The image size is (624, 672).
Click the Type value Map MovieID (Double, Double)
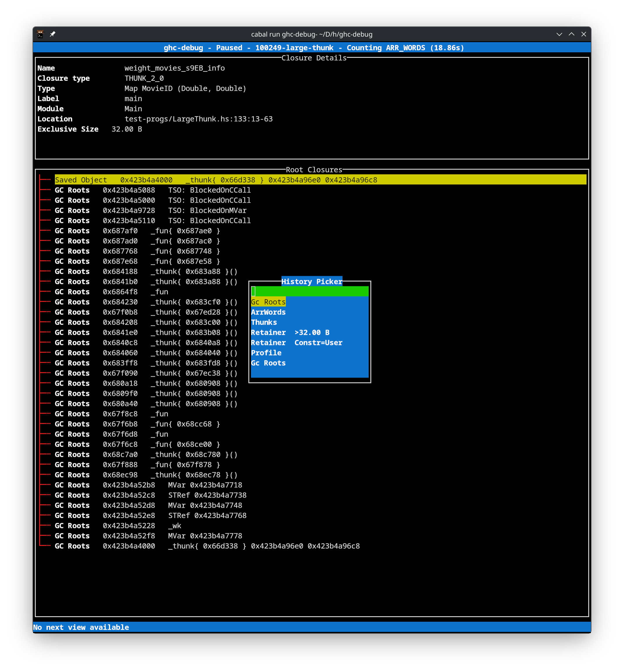click(x=185, y=89)
